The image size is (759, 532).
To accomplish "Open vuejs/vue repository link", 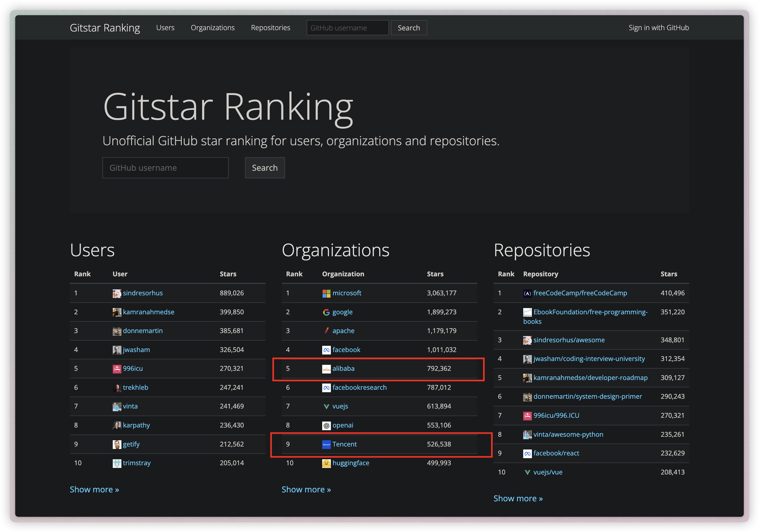I will [x=548, y=472].
